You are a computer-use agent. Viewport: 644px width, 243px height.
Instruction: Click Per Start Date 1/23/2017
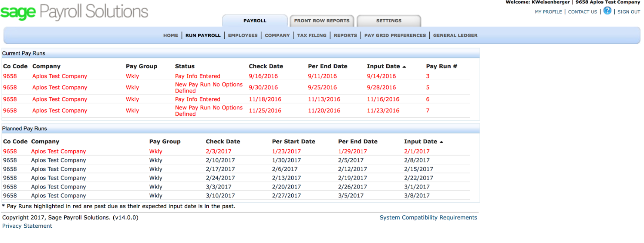(286, 152)
